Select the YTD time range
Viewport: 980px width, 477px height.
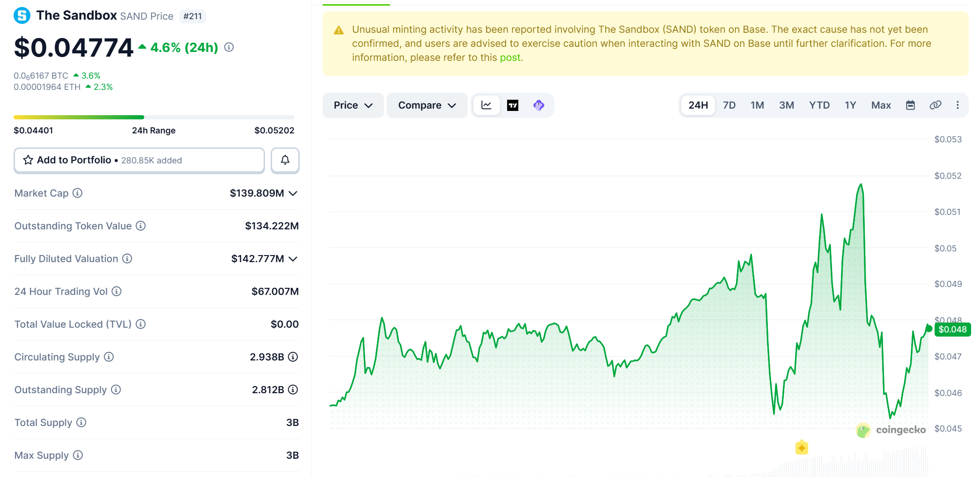point(819,105)
